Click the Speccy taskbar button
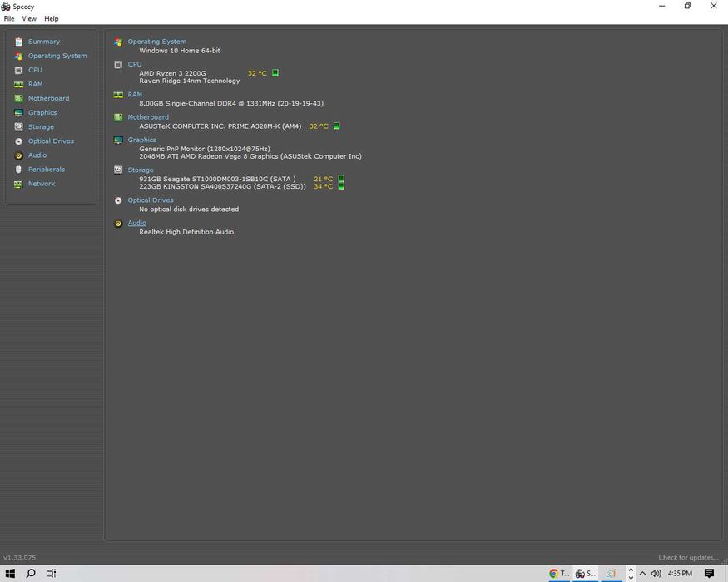The image size is (728, 582). (586, 574)
